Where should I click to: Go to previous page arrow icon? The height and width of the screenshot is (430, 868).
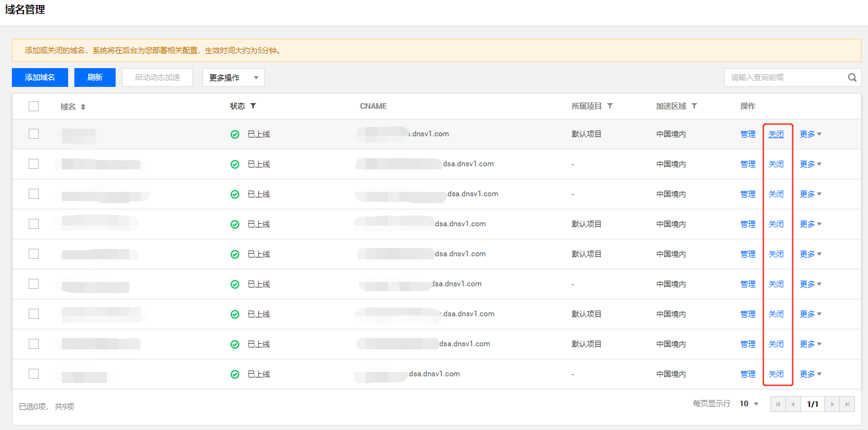tap(793, 404)
